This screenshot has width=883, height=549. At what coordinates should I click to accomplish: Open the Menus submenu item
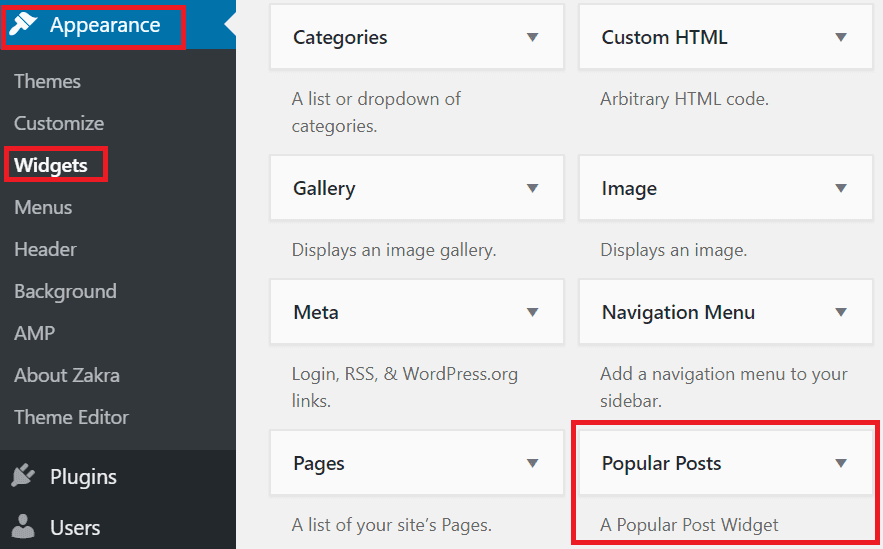(x=43, y=207)
